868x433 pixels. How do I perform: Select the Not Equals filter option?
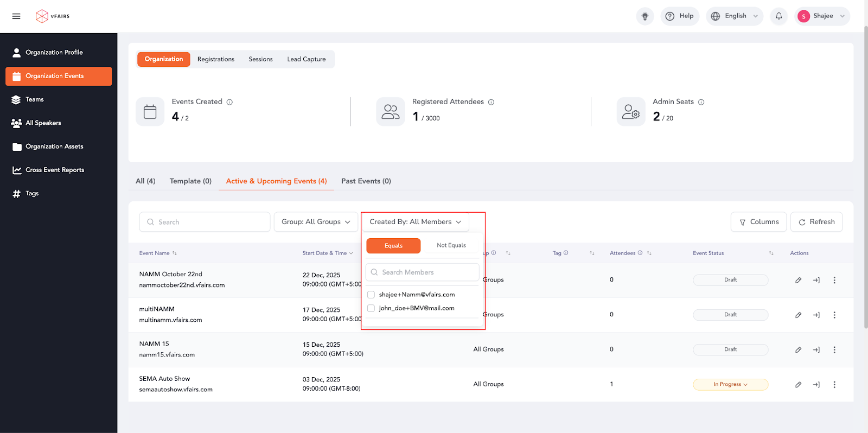[451, 246]
